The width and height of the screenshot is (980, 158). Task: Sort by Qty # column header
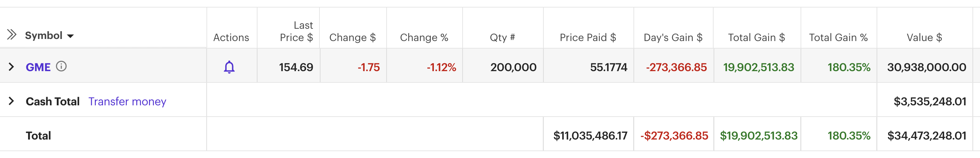502,38
